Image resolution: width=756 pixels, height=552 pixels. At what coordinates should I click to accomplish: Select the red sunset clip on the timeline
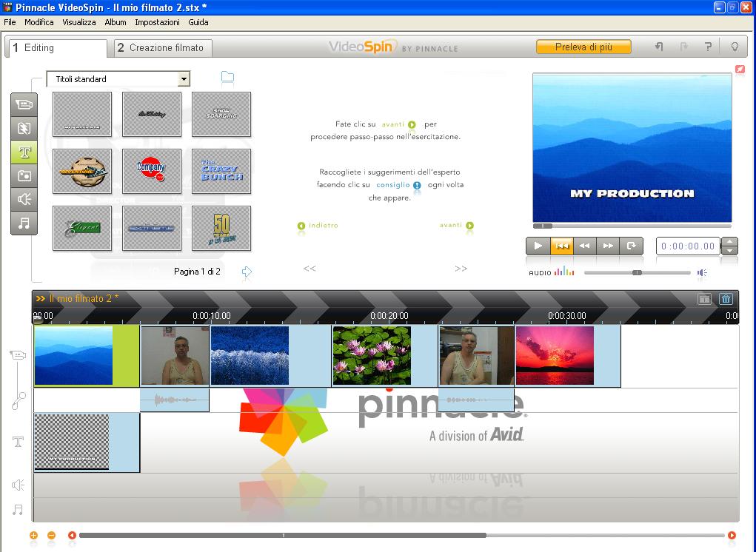568,356
